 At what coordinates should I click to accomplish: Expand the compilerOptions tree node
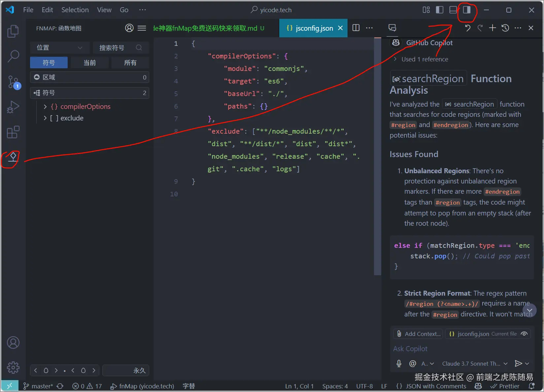click(x=45, y=107)
